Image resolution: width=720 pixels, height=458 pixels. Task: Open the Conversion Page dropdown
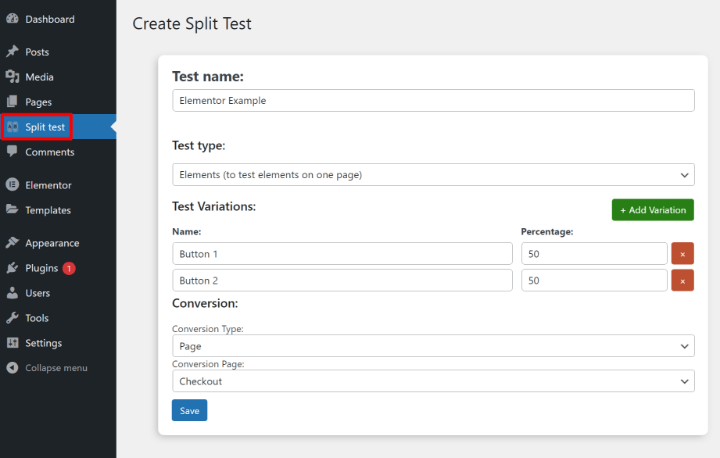click(x=432, y=381)
